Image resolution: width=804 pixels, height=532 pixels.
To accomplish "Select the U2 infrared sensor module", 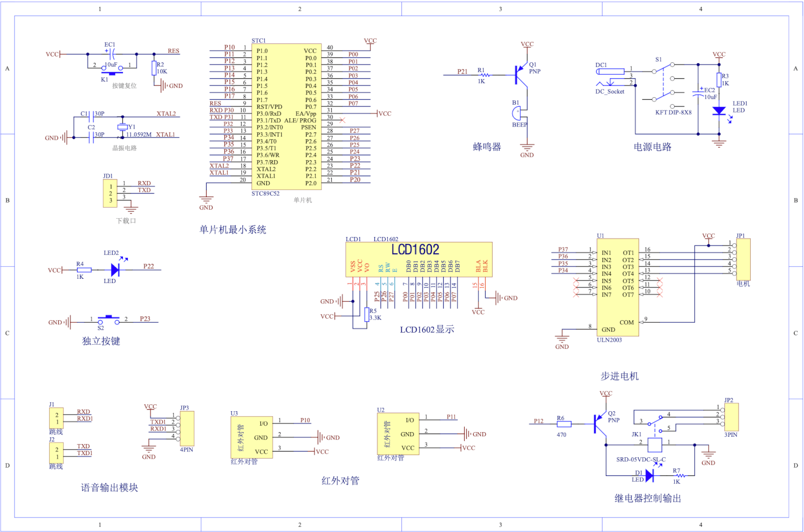I will tap(398, 434).
